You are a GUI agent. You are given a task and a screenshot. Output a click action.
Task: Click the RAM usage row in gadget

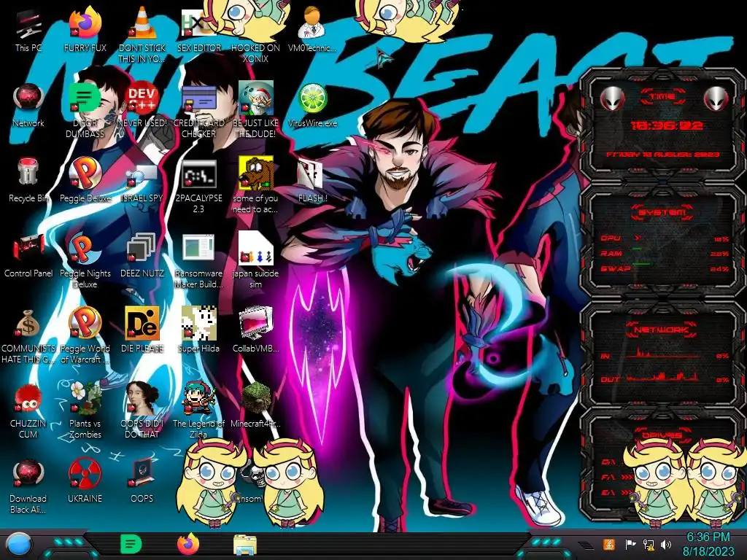pos(665,253)
